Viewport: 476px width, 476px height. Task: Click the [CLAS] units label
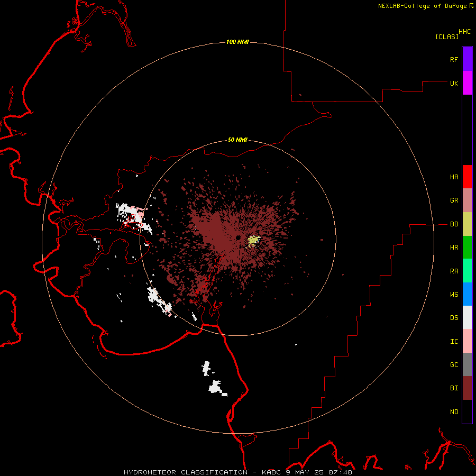(447, 36)
